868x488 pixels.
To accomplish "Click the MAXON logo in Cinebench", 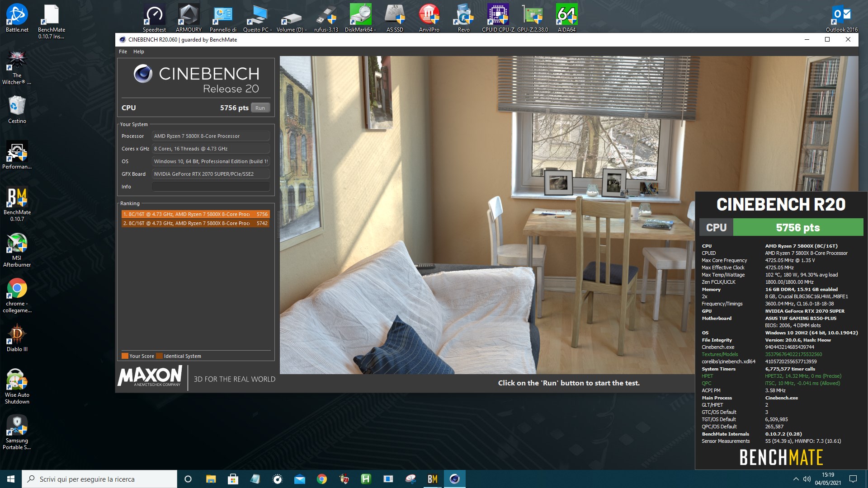I will [150, 376].
